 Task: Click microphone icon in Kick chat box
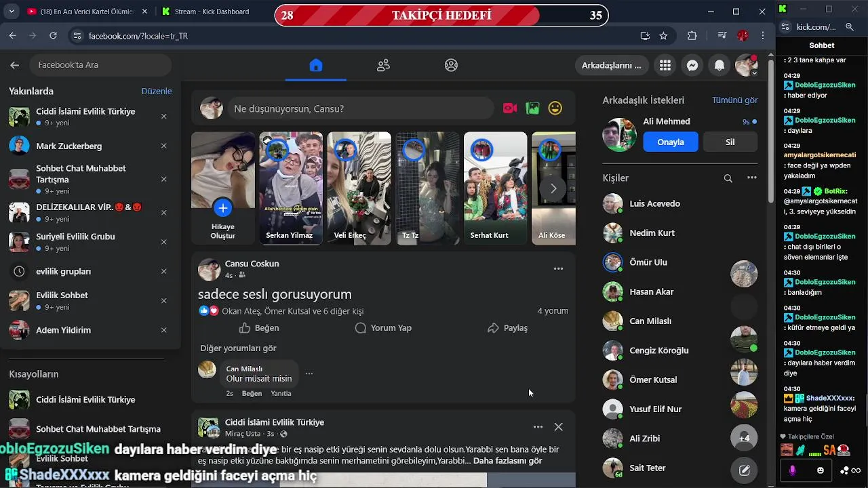click(x=792, y=470)
